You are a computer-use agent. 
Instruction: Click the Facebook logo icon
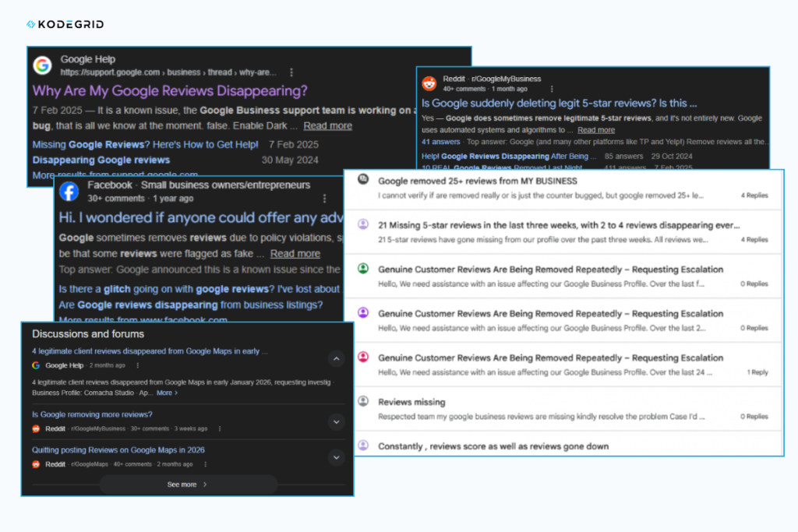tap(69, 192)
